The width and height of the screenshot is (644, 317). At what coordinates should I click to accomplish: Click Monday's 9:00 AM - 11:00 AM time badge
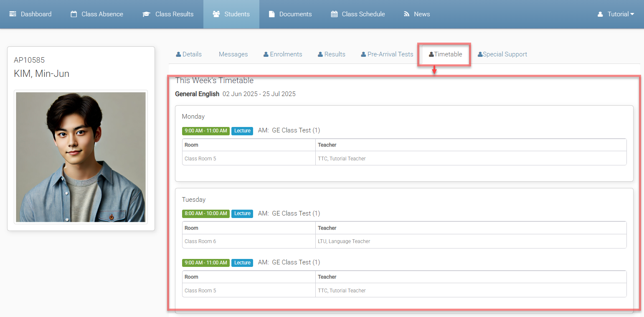pyautogui.click(x=206, y=131)
